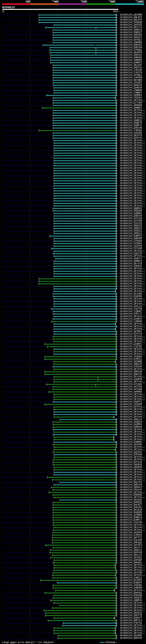Select label UniRef100_C0PPD4
The image size is (146, 644).
coord(131,77)
